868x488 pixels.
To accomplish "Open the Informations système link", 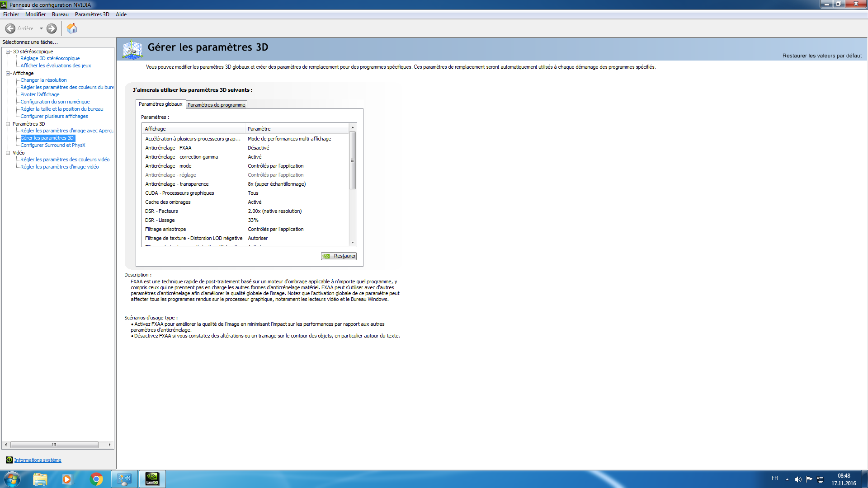I will (38, 460).
